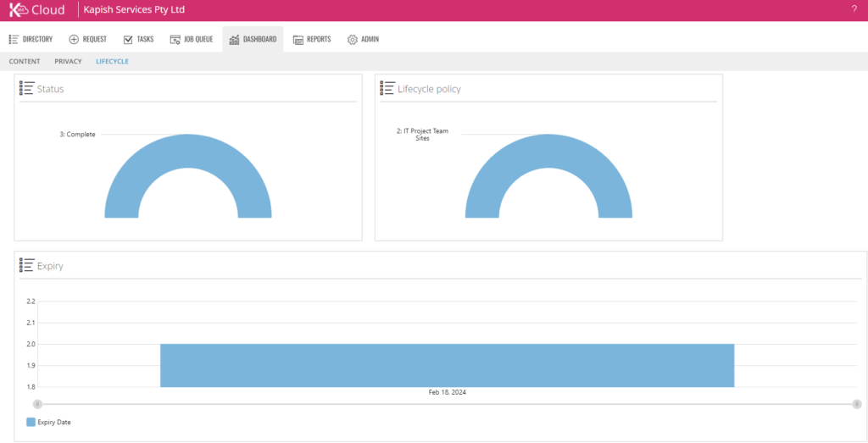Screen dimensions: 868x443
Task: Select the Dashboard tab
Action: [253, 39]
